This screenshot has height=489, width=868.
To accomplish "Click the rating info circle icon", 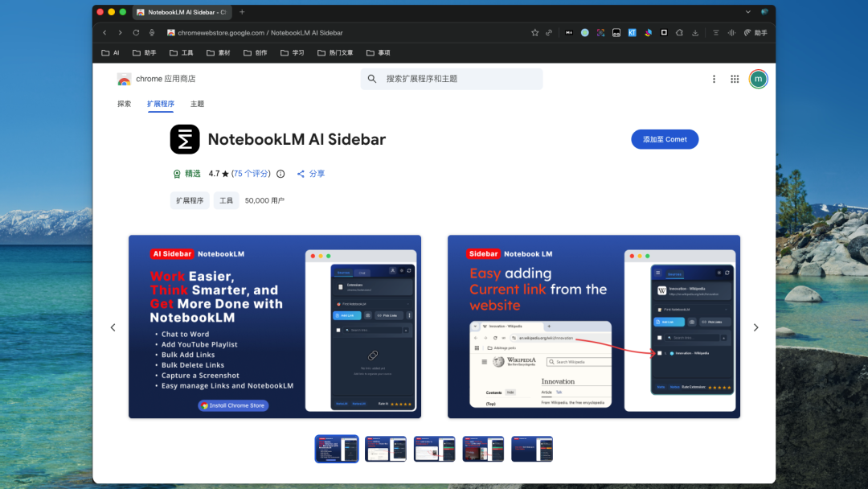I will 280,174.
